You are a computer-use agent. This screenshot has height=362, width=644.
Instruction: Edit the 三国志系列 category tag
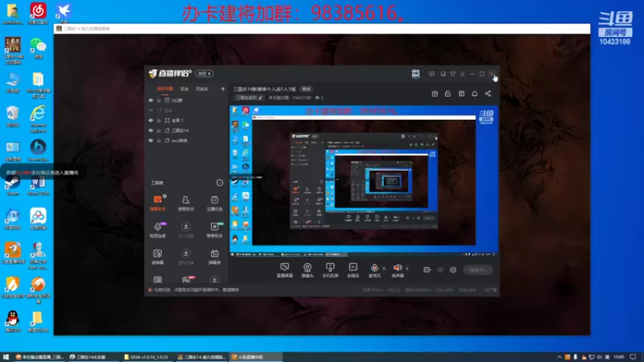click(249, 97)
